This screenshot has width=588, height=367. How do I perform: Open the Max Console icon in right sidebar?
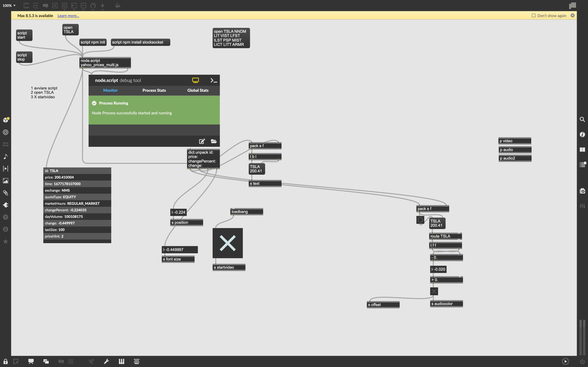click(582, 164)
